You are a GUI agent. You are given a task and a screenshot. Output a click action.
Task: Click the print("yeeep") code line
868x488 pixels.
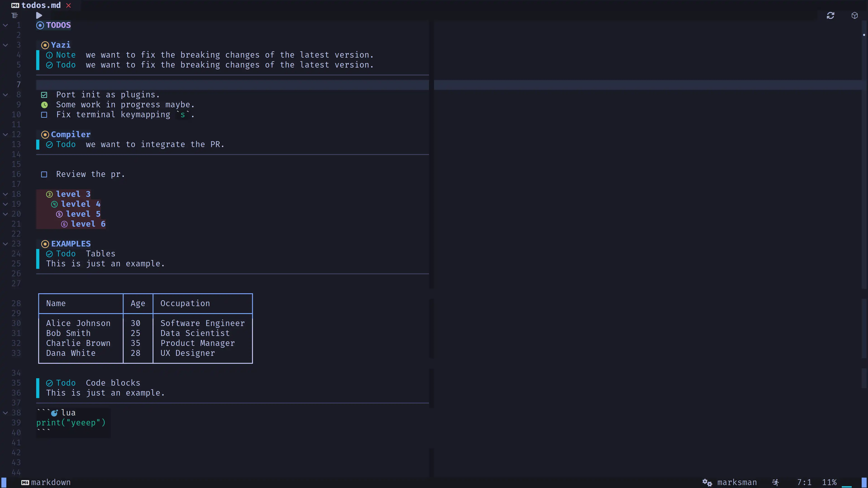tap(71, 423)
